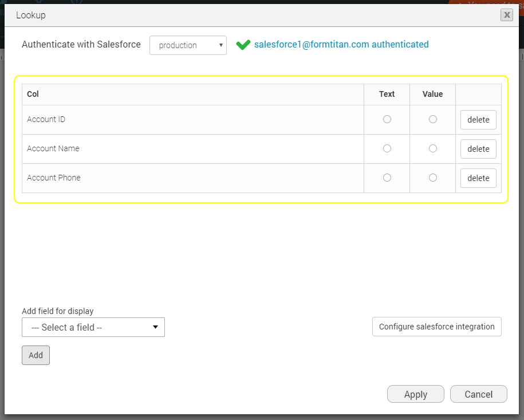Delete the Account Phone row
524x420 pixels.
(478, 178)
